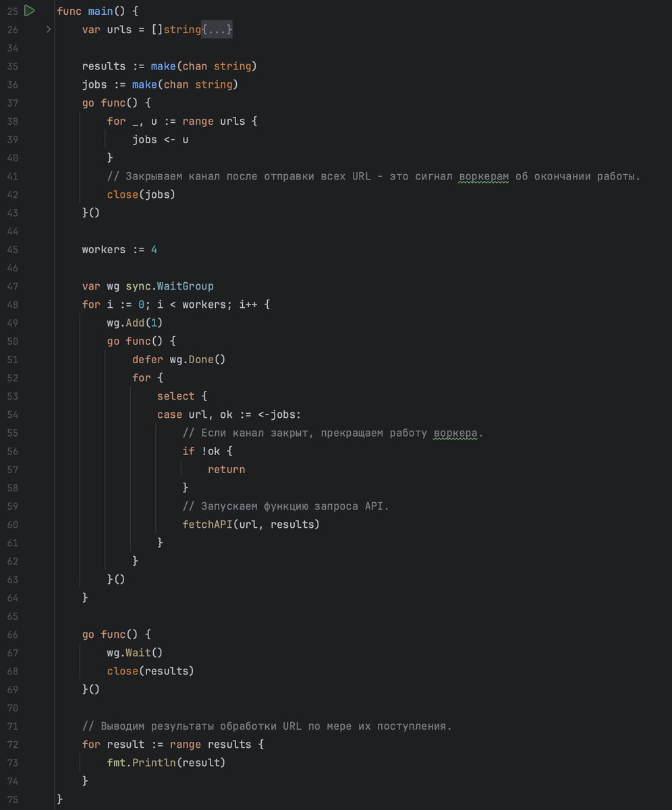
Task: Click 'jobs := make(chan string)' line
Action: [x=160, y=84]
